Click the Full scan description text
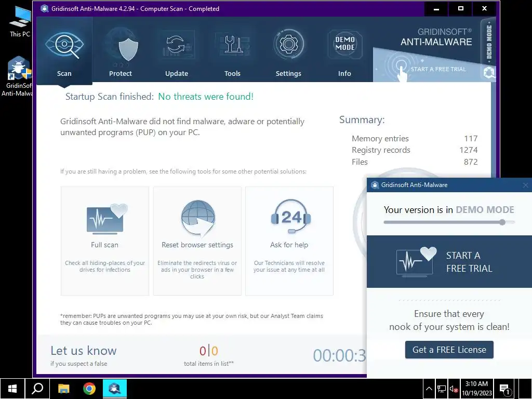 [105, 267]
